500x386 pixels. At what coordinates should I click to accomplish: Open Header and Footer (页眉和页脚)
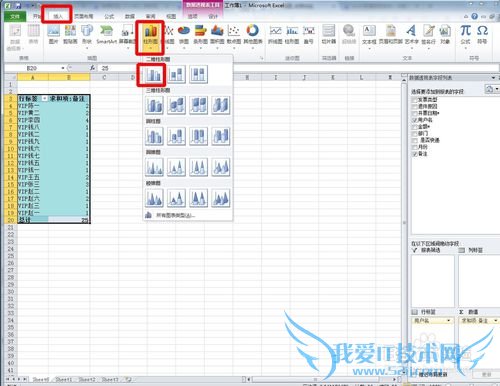(x=390, y=34)
